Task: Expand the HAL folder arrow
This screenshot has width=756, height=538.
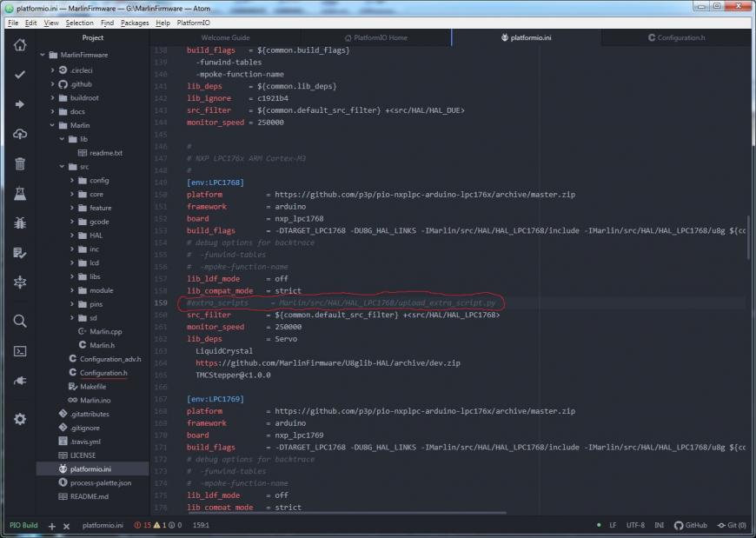Action: point(72,236)
